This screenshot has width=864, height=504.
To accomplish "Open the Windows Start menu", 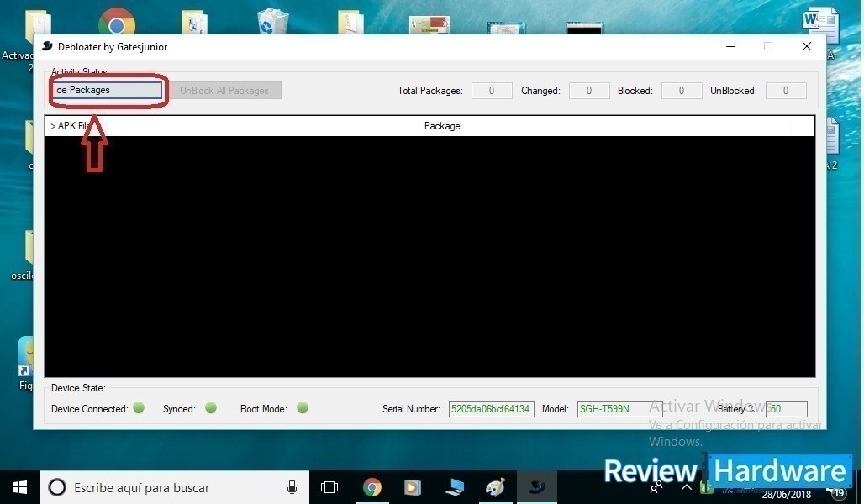I will tap(20, 487).
